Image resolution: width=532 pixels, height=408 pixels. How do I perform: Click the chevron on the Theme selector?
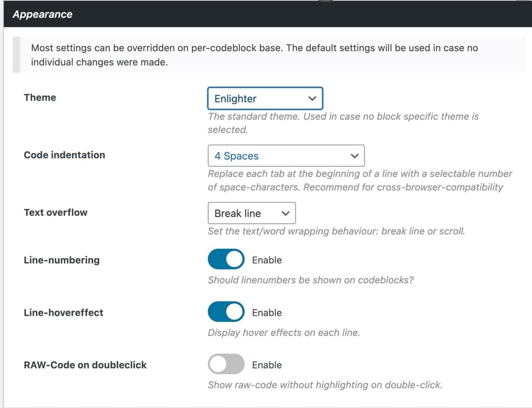[313, 98]
